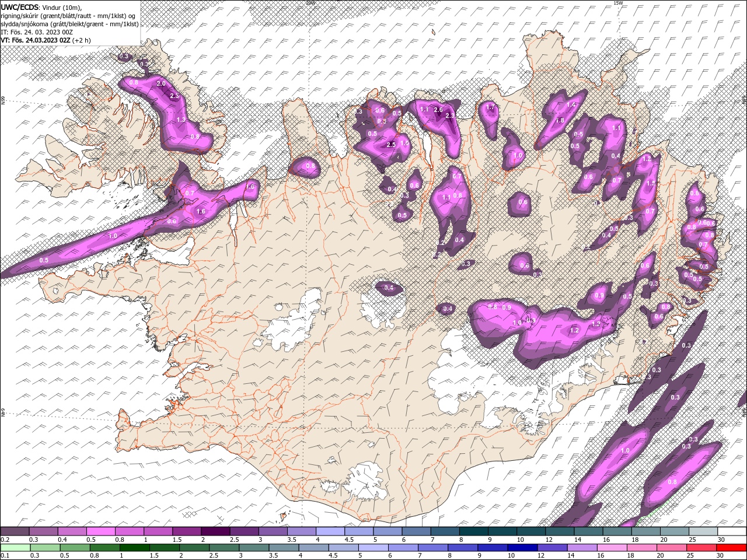
Task: Click the '20W' longitude label on the map's upper edge
Action: [x=310, y=3]
